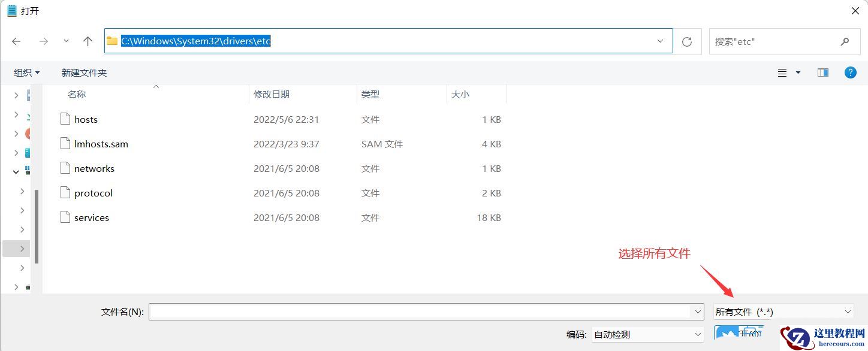Screen dimensions: 868x351
Task: Click the 新建文件夹 button
Action: pos(83,72)
